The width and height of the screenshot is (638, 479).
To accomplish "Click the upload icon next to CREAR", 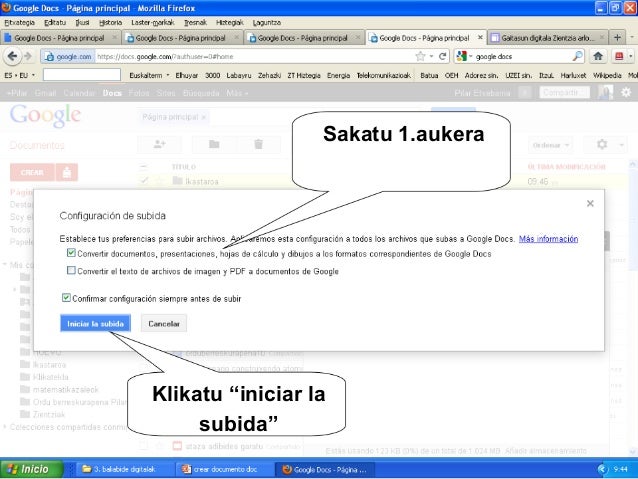I will [67, 172].
